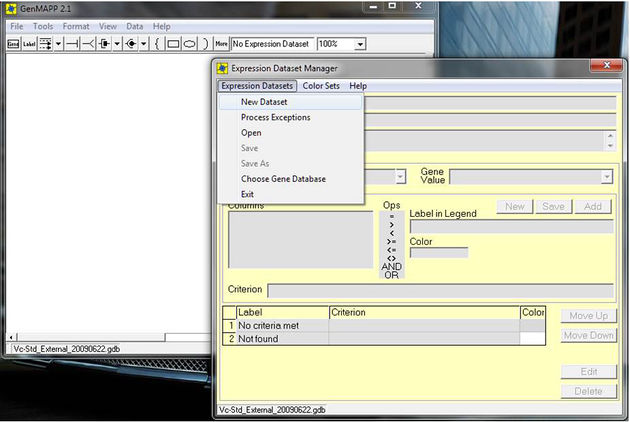
Task: Click the remarks box scroll-up arrow
Action: (610, 136)
